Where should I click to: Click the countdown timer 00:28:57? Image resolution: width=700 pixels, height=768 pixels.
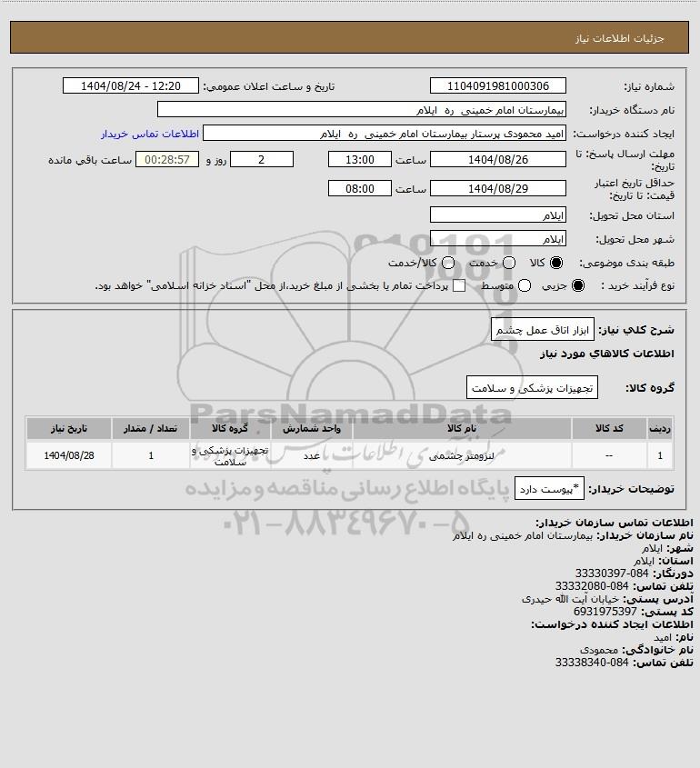(167, 159)
